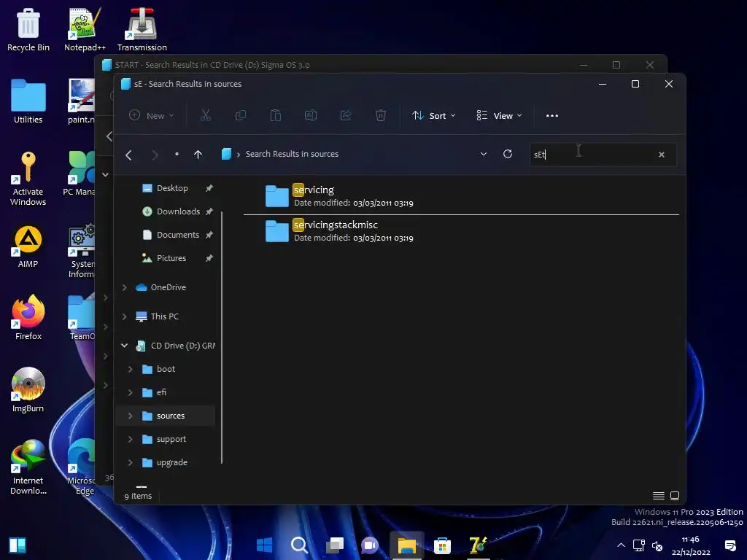Clear the search box with the X
The height and width of the screenshot is (560, 747).
(x=661, y=155)
